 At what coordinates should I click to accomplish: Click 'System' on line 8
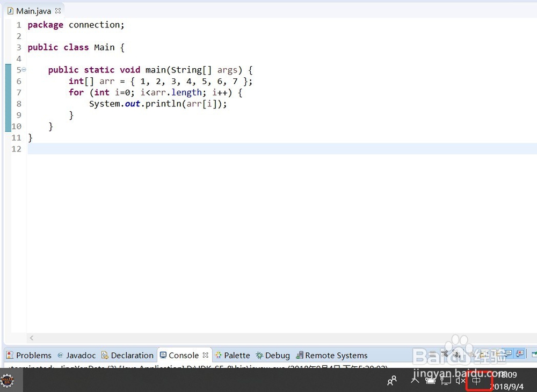(x=105, y=104)
